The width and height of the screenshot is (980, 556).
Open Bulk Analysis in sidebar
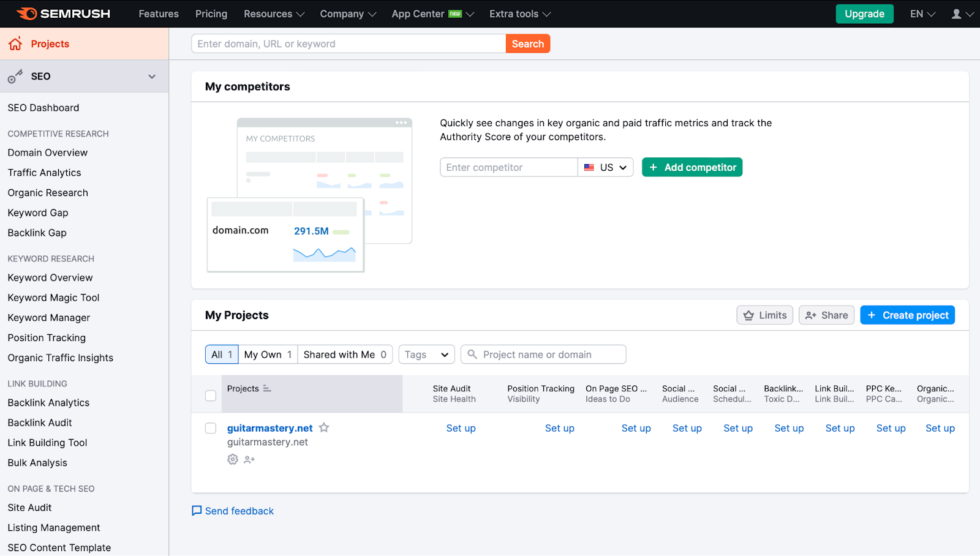37,463
